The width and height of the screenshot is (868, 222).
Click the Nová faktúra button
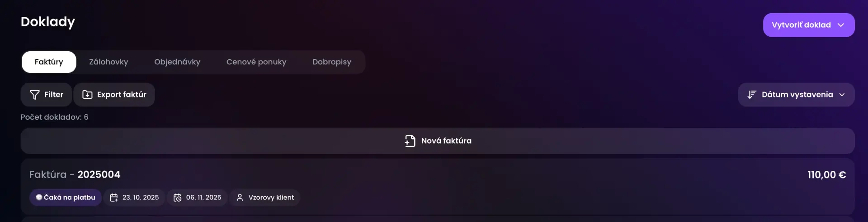tap(438, 141)
